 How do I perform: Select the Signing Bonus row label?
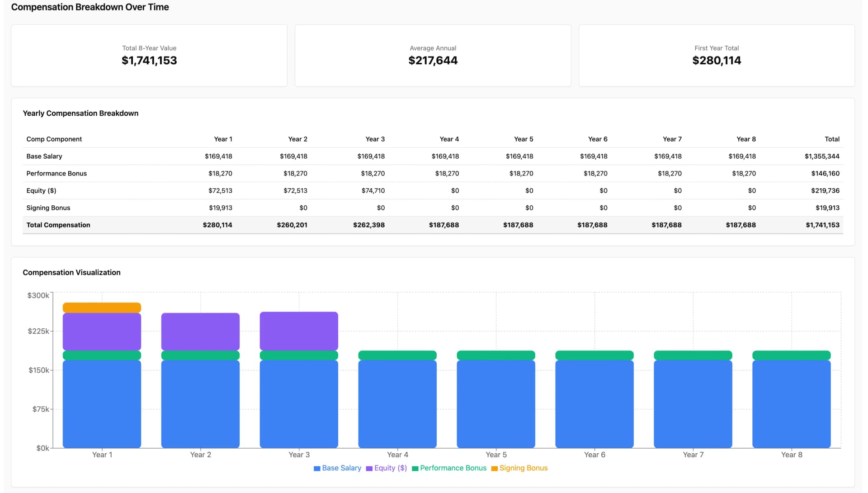(x=48, y=208)
